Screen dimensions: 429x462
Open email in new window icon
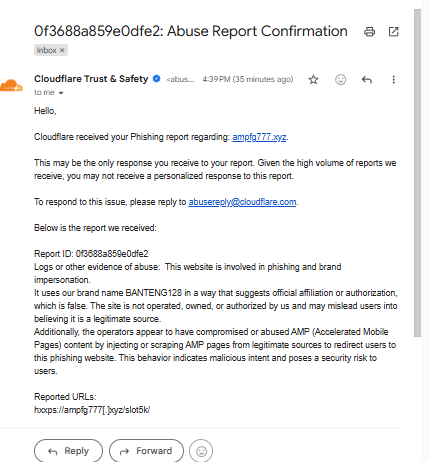[394, 32]
